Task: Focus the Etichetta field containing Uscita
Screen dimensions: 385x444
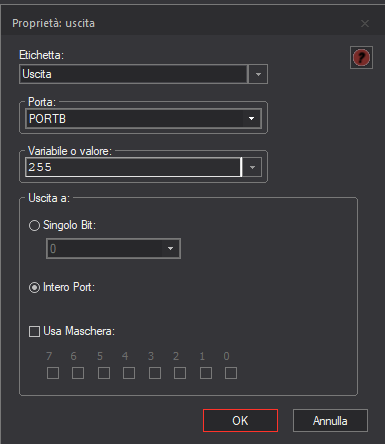Action: coord(134,74)
